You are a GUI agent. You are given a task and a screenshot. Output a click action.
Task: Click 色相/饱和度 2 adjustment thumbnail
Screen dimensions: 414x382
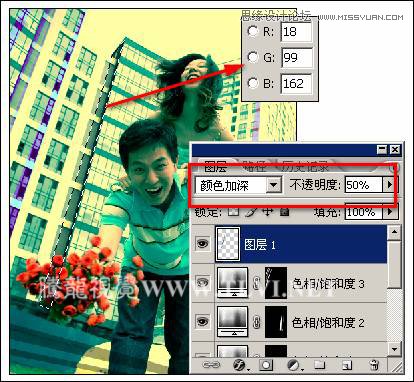pyautogui.click(x=232, y=322)
